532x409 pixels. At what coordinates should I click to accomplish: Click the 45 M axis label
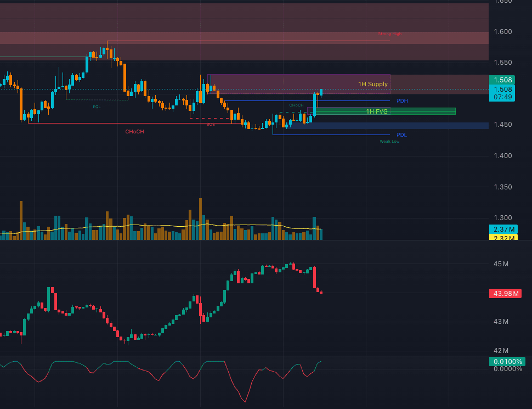(501, 264)
